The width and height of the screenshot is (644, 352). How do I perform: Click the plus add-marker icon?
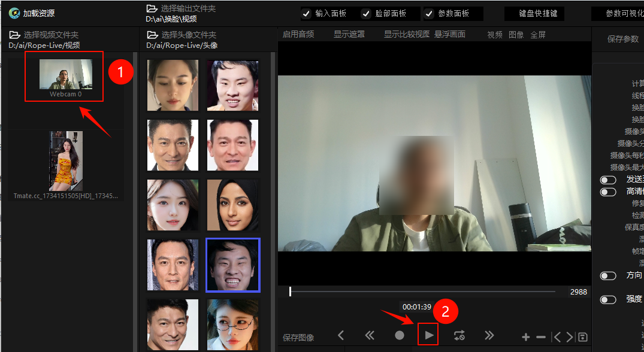[526, 337]
